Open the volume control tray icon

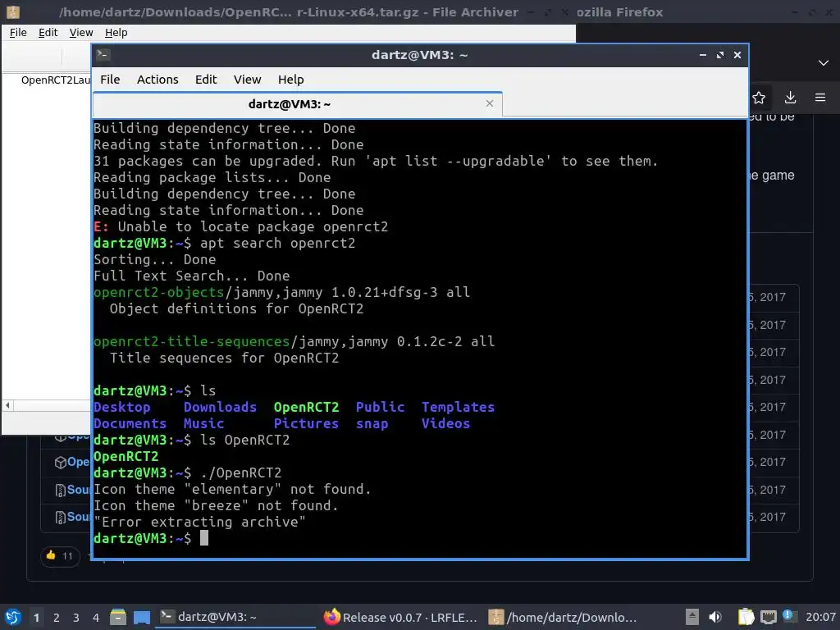pos(715,617)
